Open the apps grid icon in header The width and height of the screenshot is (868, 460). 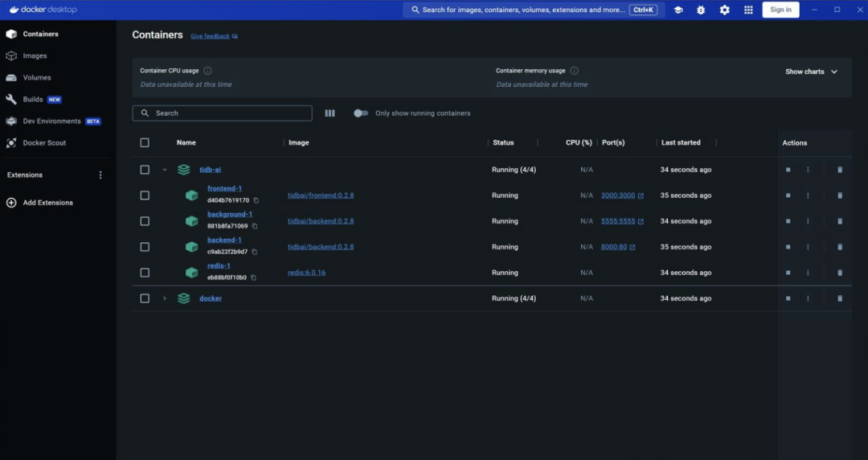[x=748, y=10]
